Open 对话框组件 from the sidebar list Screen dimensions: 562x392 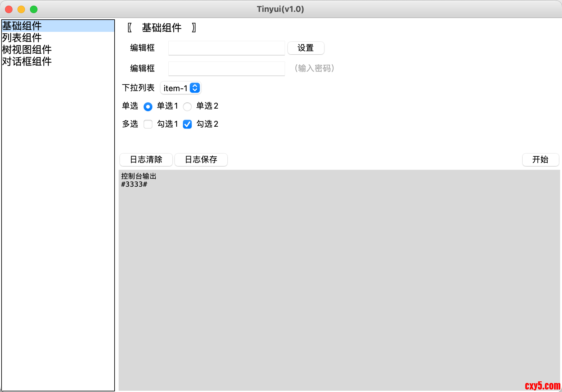click(27, 61)
